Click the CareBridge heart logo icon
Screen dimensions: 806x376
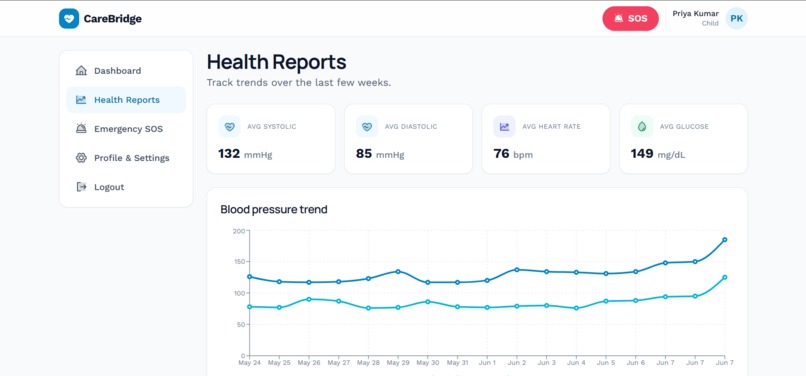coord(69,19)
